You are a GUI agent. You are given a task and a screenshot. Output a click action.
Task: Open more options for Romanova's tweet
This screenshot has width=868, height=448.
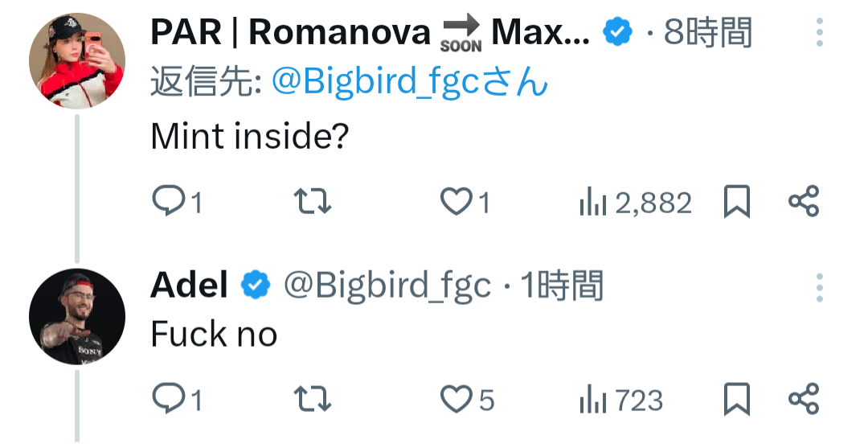pos(819,33)
